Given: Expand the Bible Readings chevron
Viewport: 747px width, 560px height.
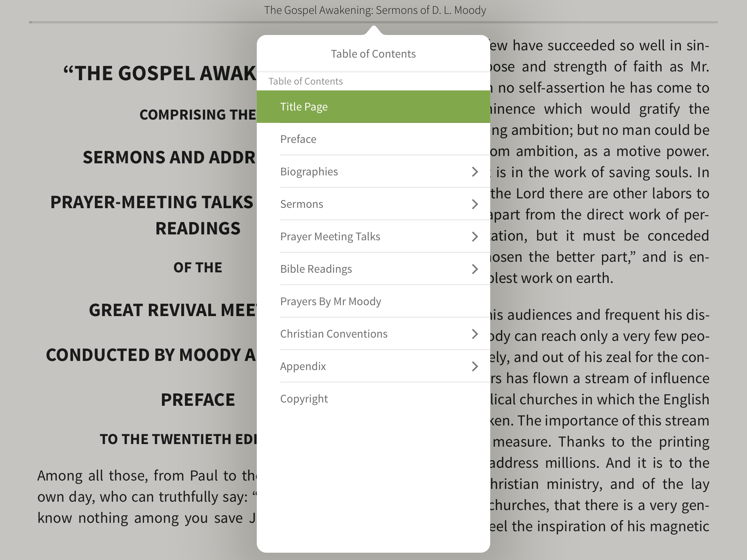Looking at the screenshot, I should pyautogui.click(x=475, y=269).
